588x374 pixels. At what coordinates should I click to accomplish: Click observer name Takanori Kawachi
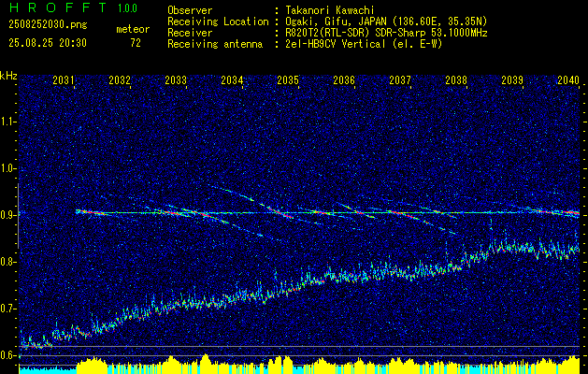pos(330,10)
